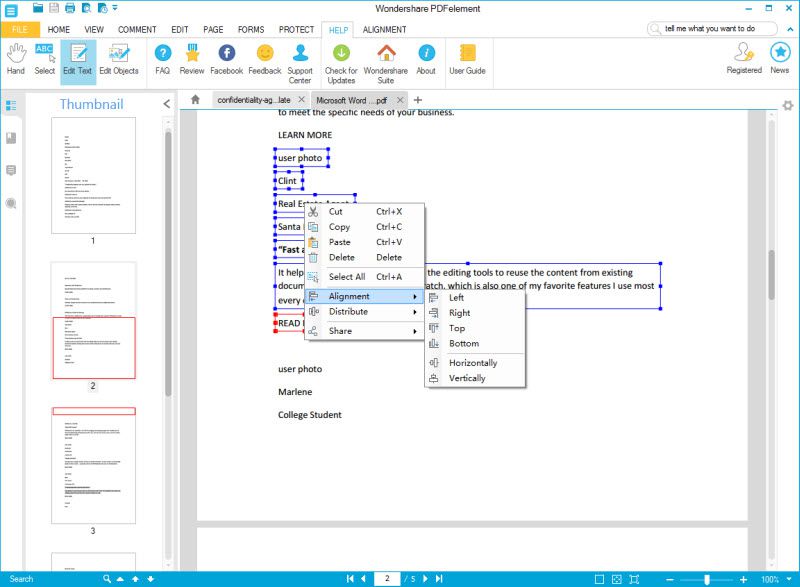Open the Support Center
Image resolution: width=800 pixels, height=587 pixels.
(300, 64)
